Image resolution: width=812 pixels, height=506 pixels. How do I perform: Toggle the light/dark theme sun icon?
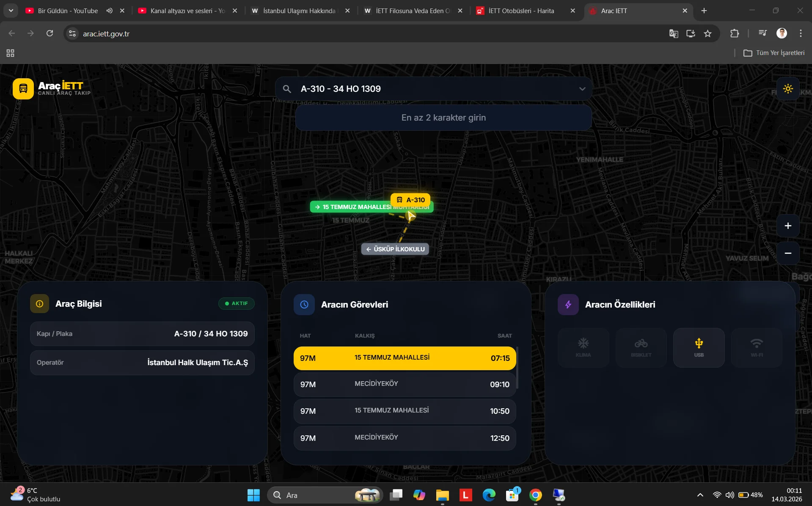(787, 89)
